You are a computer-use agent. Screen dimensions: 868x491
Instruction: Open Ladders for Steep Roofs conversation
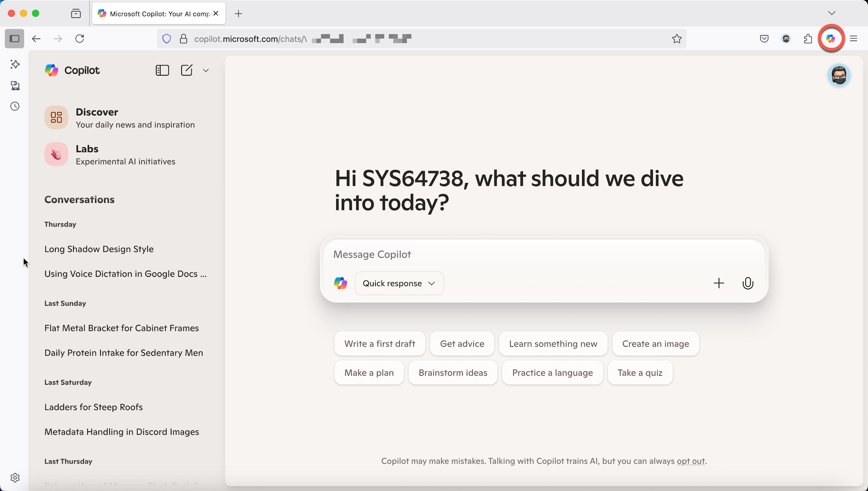pos(94,407)
